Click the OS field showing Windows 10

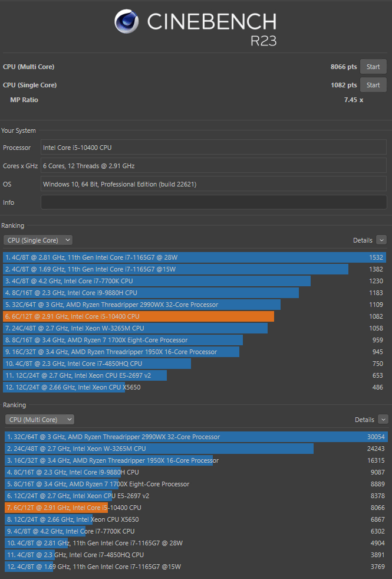[213, 184]
